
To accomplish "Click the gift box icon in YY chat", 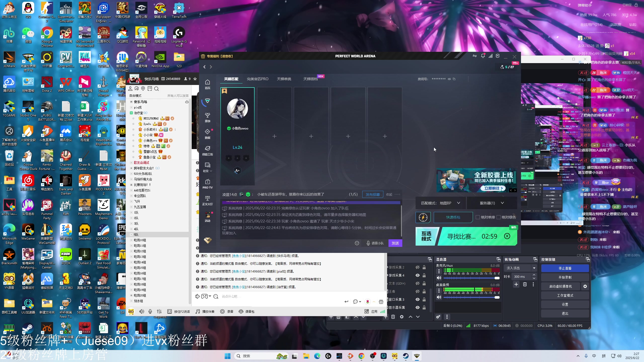I will (x=381, y=301).
